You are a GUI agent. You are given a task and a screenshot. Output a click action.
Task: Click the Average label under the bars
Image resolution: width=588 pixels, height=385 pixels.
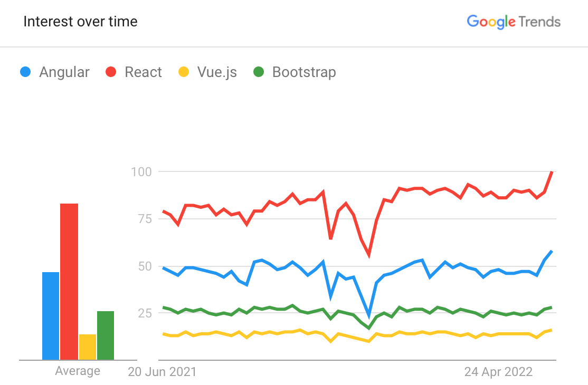78,371
